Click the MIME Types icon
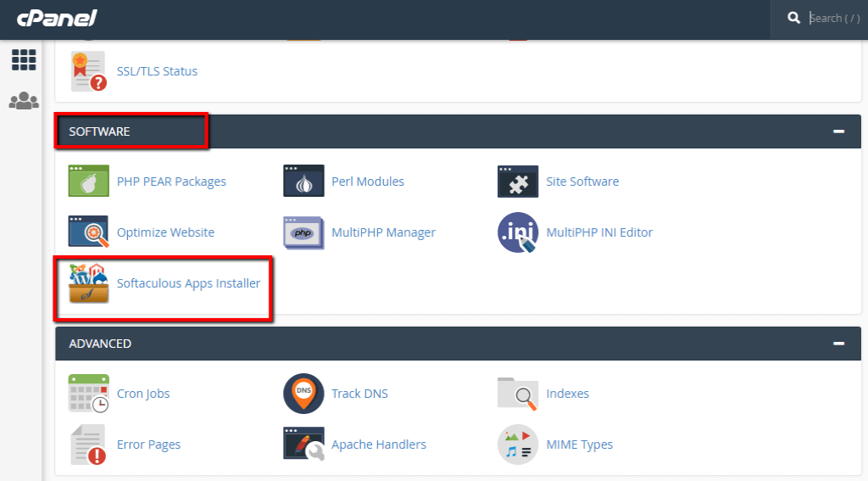 (518, 445)
